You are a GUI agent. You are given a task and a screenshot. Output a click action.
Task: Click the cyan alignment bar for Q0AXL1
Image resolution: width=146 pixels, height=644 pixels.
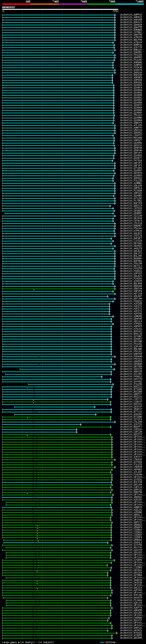click(56, 543)
